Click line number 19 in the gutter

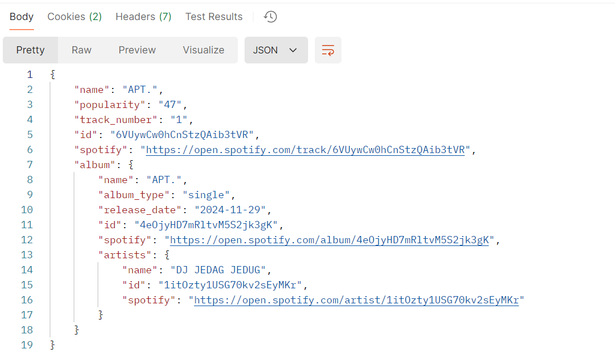click(27, 345)
